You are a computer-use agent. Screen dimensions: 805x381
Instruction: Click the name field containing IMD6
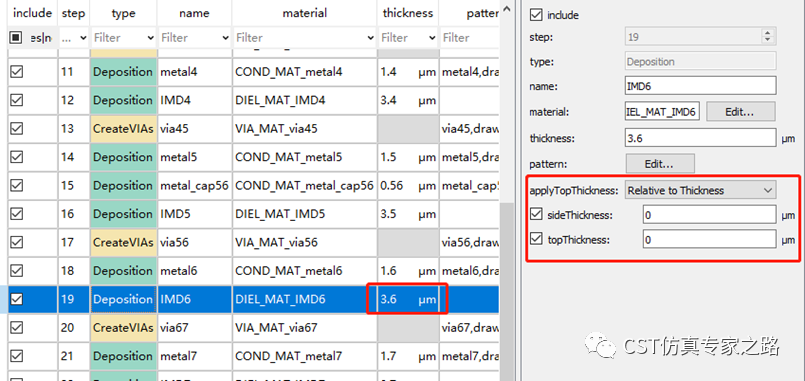[x=700, y=86]
